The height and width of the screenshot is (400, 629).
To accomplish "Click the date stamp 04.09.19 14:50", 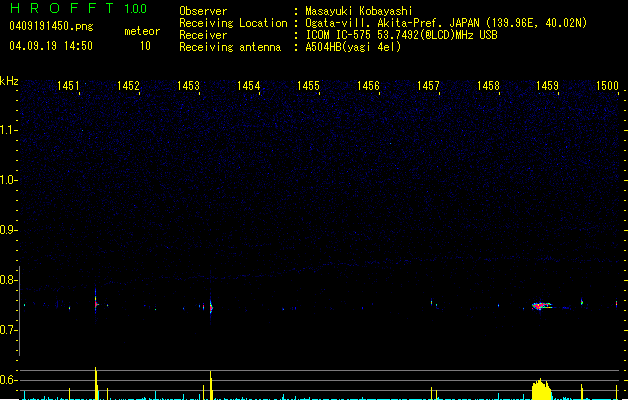I will (x=51, y=46).
